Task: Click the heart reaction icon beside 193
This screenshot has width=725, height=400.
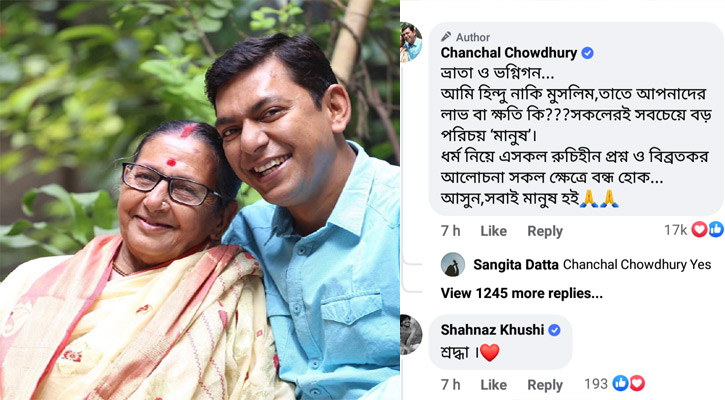Action: (636, 384)
